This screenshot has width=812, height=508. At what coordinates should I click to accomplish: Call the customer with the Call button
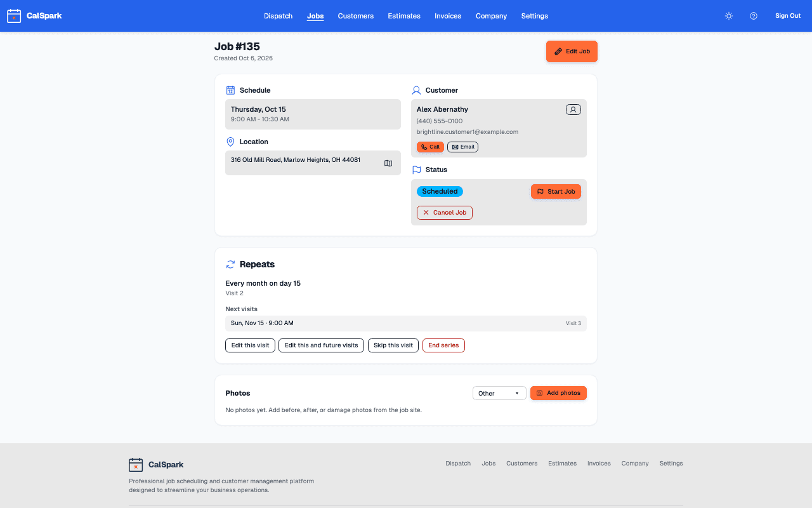tap(430, 147)
